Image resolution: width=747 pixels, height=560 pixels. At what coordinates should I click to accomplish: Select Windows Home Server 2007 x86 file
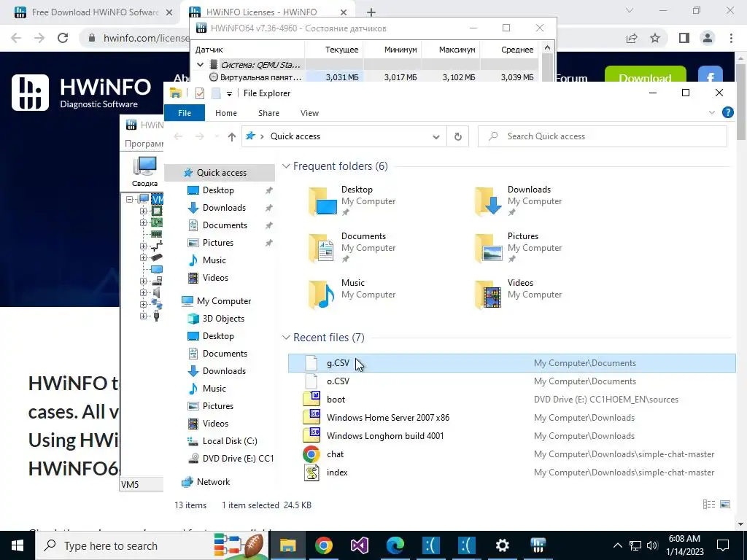click(x=511, y=418)
